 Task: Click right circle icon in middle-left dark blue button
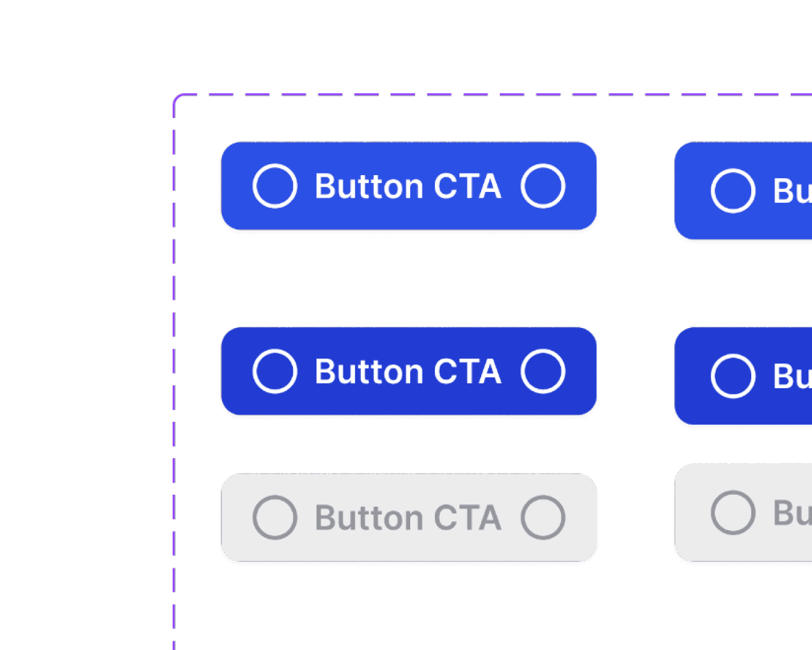(543, 371)
